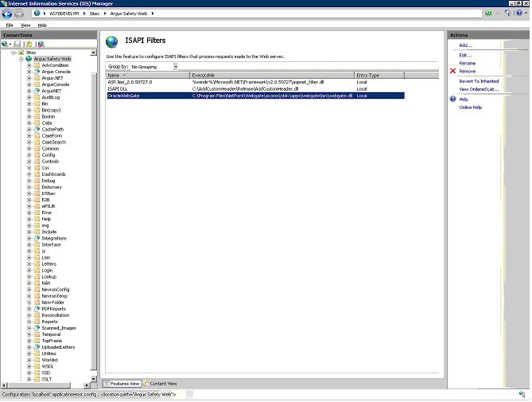Collapse the Sites node in tree
The height and width of the screenshot is (402, 532).
pyautogui.click(x=14, y=53)
